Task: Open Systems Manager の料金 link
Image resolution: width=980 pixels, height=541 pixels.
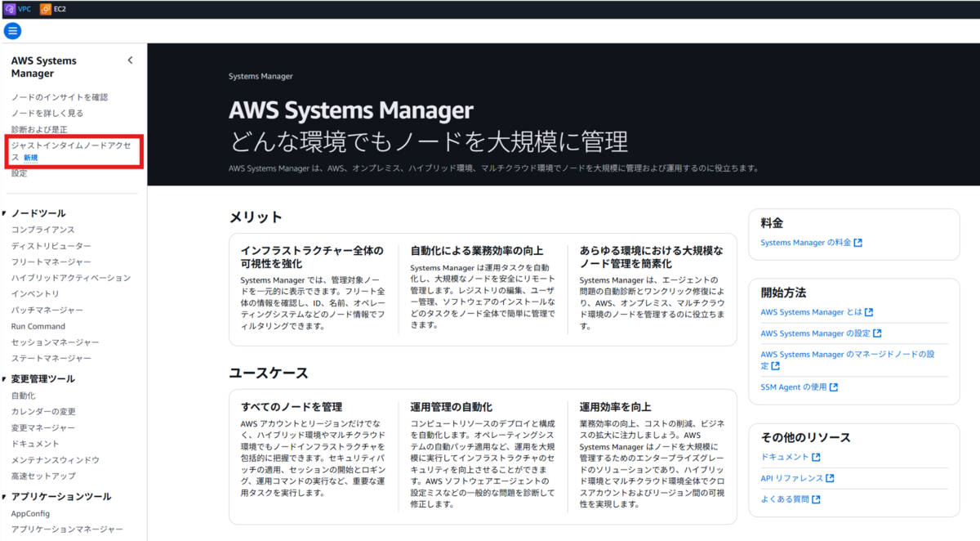Action: coord(806,243)
